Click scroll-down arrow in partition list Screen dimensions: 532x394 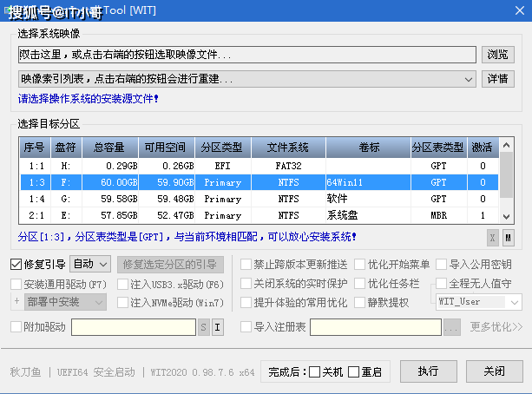[506, 216]
